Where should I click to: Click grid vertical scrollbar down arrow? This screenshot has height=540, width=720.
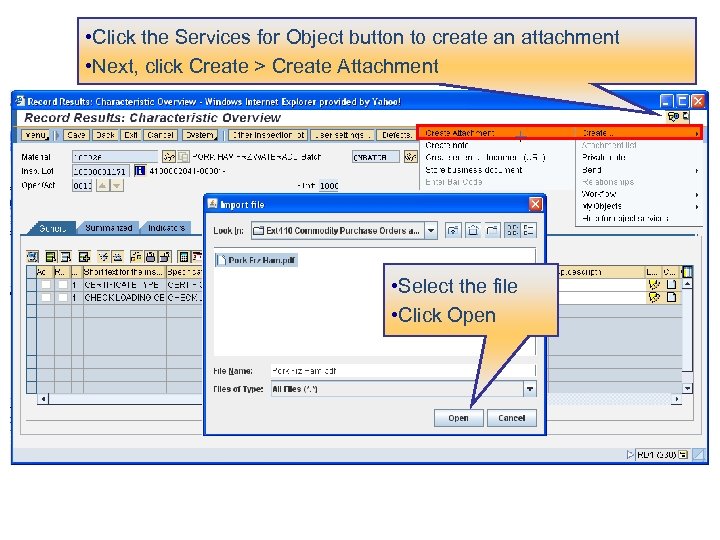click(x=687, y=388)
